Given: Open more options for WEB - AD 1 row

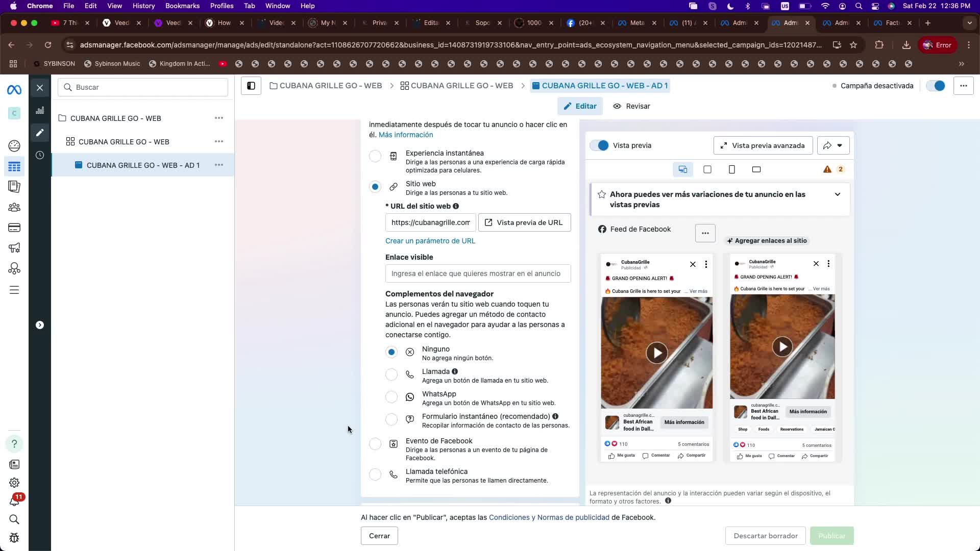Looking at the screenshot, I should [219, 165].
